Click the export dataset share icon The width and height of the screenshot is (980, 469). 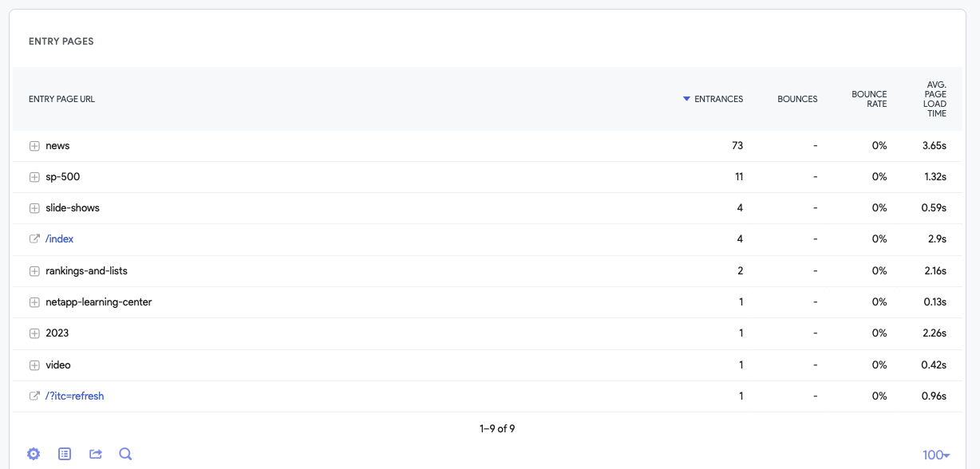(96, 454)
